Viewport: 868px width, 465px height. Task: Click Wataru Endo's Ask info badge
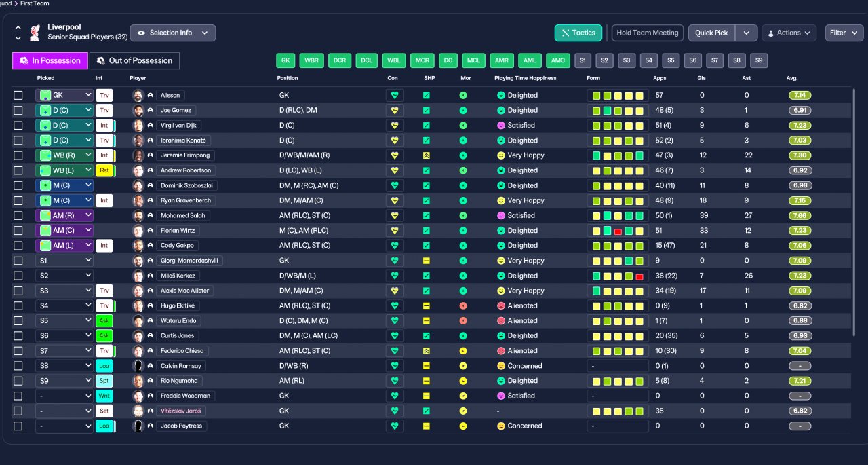(x=104, y=320)
